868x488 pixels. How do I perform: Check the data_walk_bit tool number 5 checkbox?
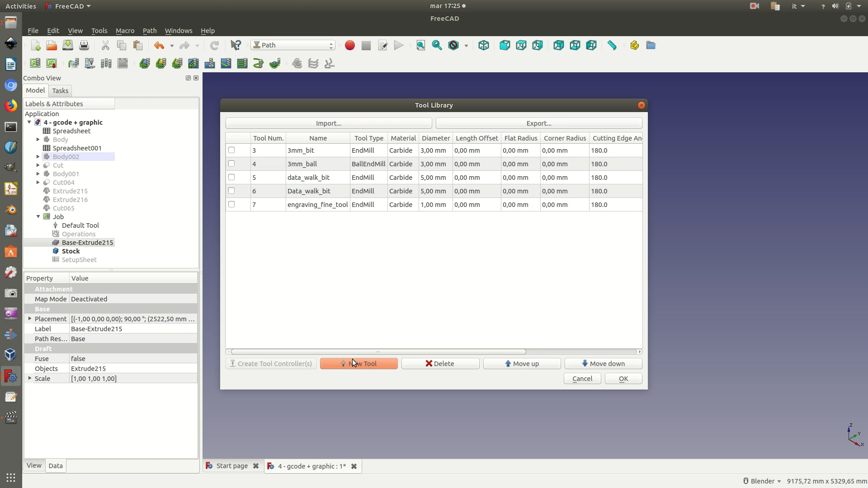[x=231, y=178]
